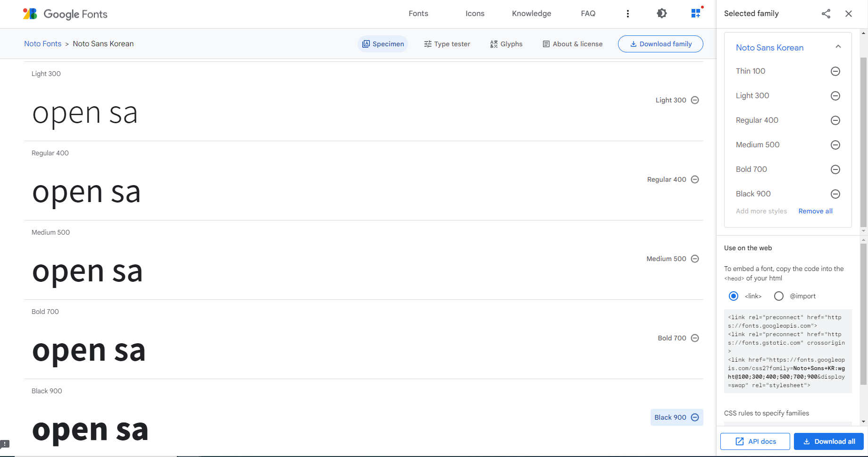Click the Regular 400 sample text

click(86, 193)
